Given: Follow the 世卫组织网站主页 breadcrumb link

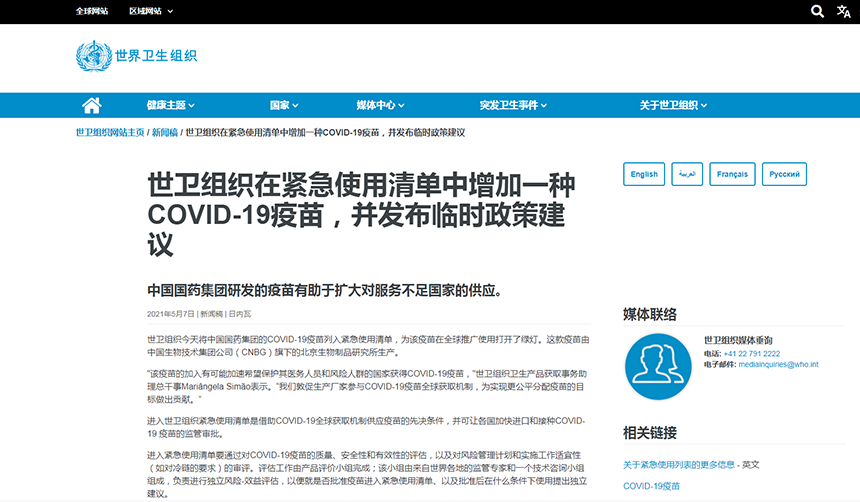Looking at the screenshot, I should point(110,132).
